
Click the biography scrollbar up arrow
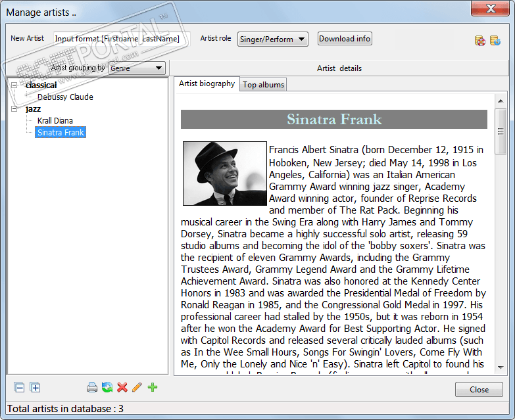click(x=501, y=101)
